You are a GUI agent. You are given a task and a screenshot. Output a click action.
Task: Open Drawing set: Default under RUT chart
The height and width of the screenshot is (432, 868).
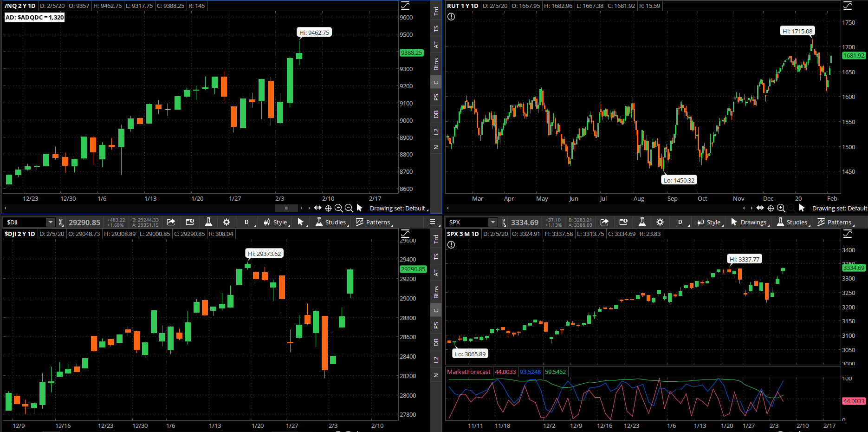click(839, 208)
